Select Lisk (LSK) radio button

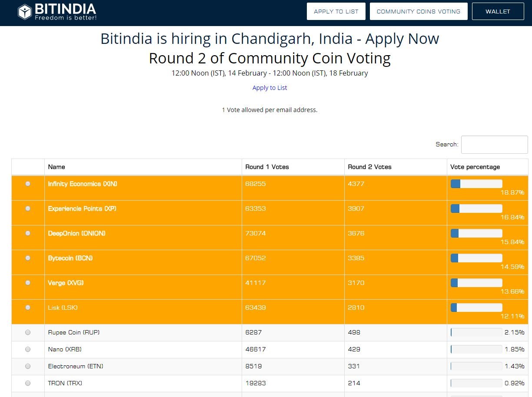click(28, 308)
